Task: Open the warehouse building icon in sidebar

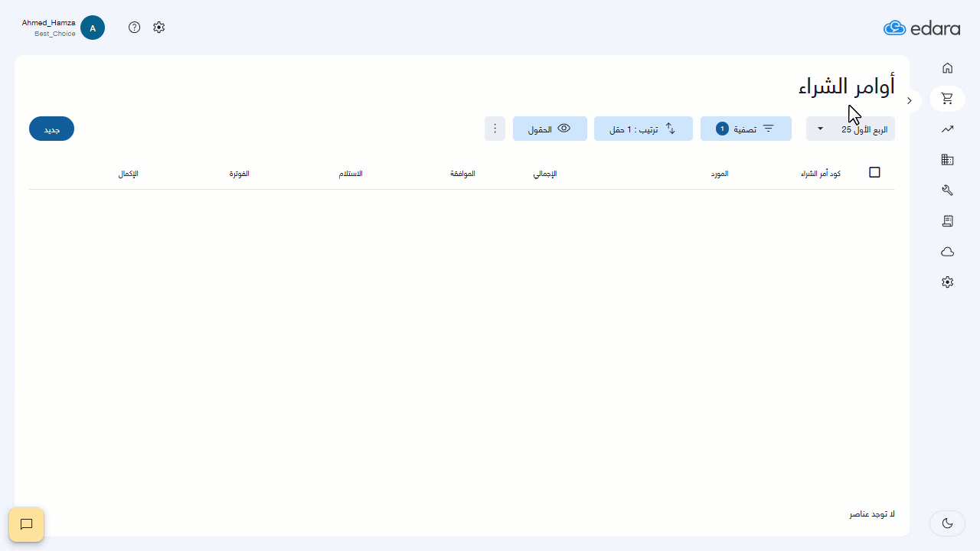Action: tap(947, 160)
